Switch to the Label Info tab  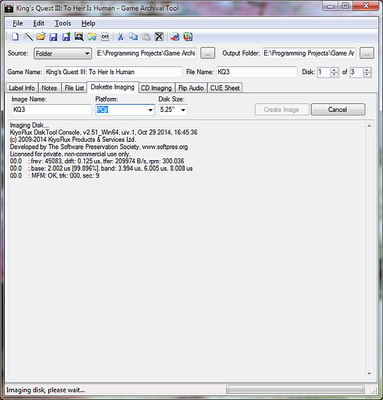22,88
